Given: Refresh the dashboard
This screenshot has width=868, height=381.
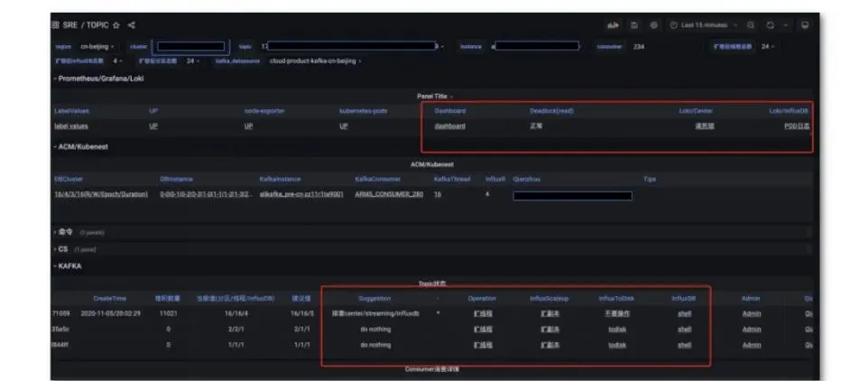Looking at the screenshot, I should [770, 25].
